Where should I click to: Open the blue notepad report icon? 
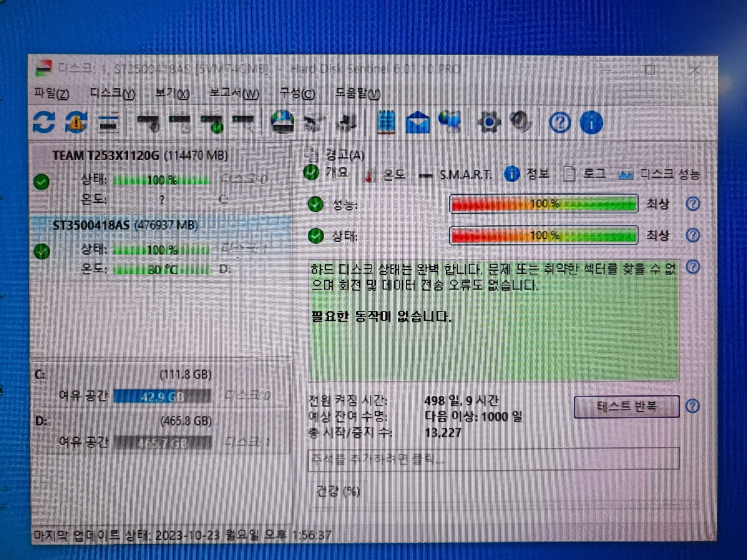(386, 122)
